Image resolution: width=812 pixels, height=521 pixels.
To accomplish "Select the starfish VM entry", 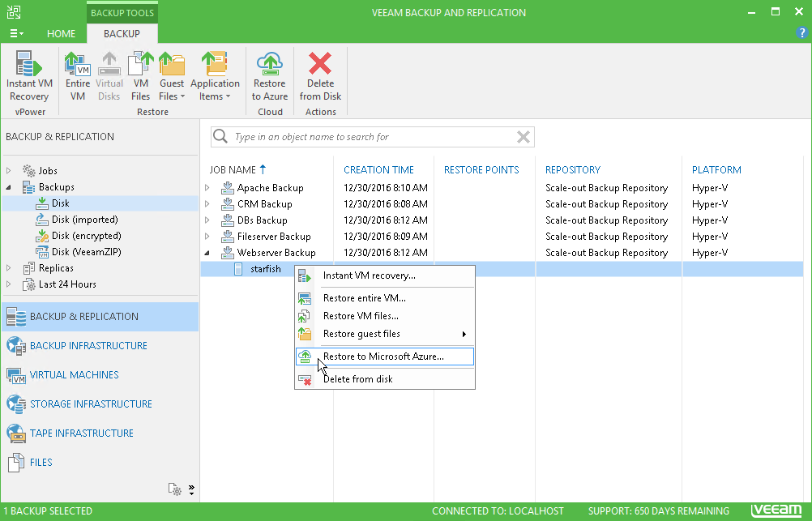I will coord(266,269).
